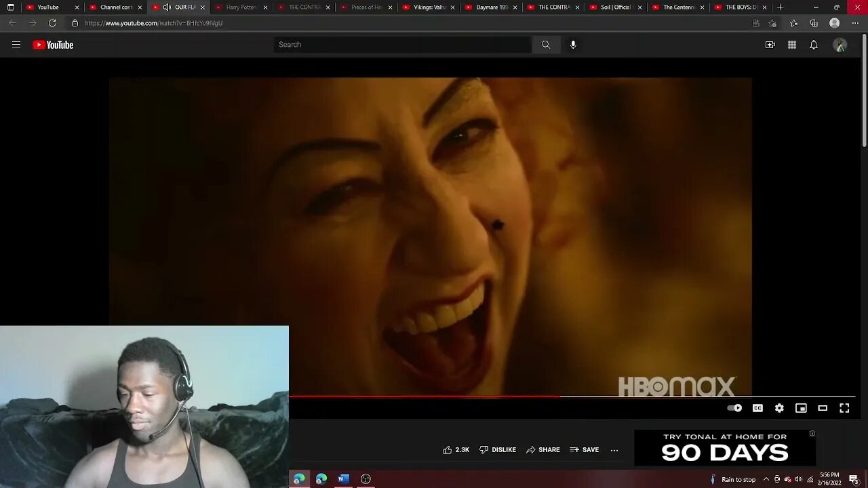868x488 pixels.
Task: Open Edge settings and more menu
Action: pos(855,23)
